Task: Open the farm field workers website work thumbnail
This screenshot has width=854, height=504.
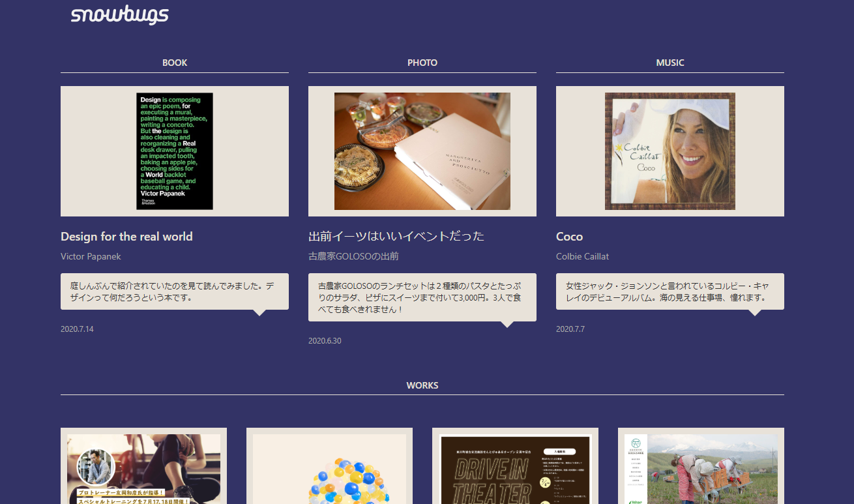Action: point(701,466)
